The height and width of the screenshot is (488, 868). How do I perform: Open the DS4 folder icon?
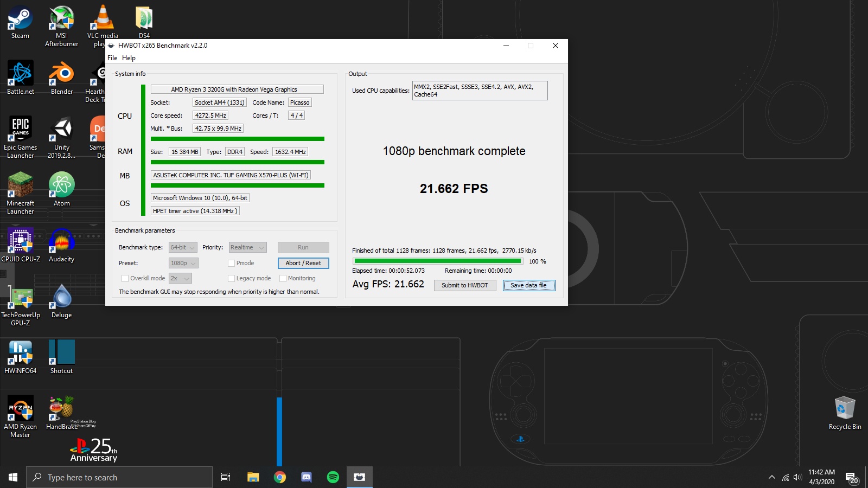tap(144, 23)
